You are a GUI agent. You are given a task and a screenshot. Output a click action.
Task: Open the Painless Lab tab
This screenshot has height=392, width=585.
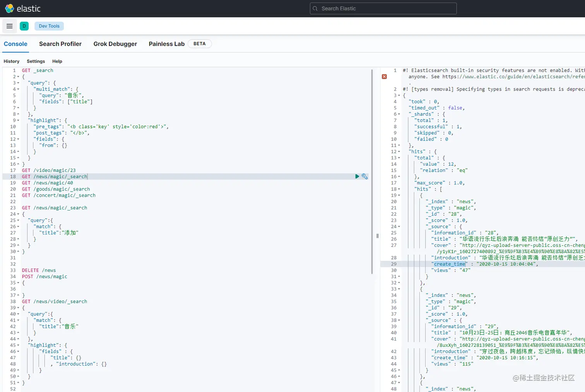[x=166, y=44]
